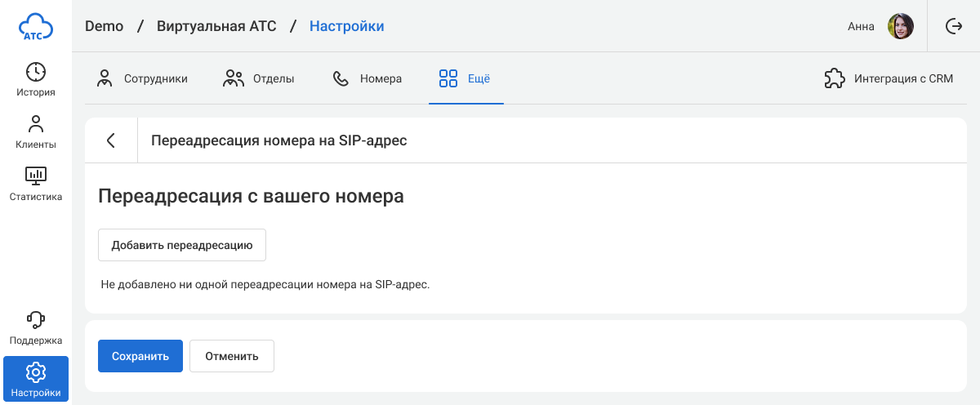
Task: Open the Клиенты person icon
Action: tap(36, 124)
